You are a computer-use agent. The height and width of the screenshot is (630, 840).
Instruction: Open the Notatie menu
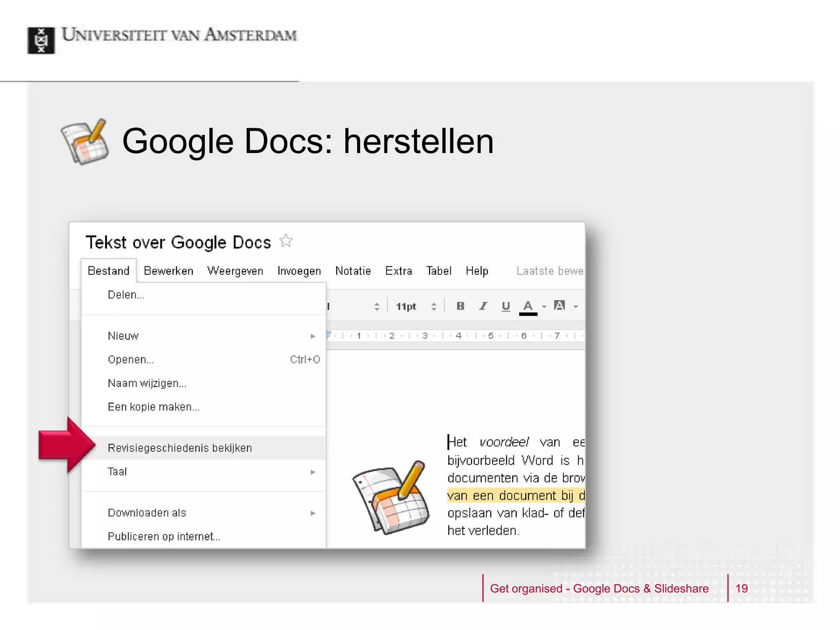point(353,271)
